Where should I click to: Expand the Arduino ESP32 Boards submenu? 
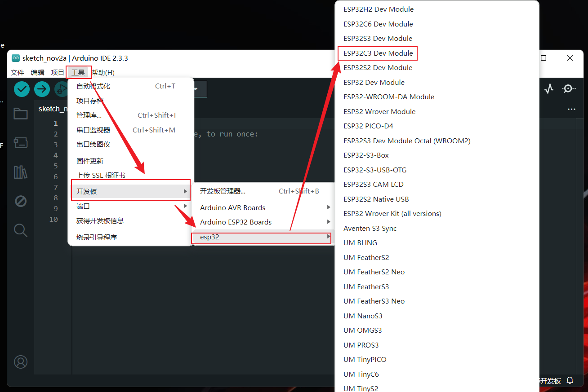263,222
